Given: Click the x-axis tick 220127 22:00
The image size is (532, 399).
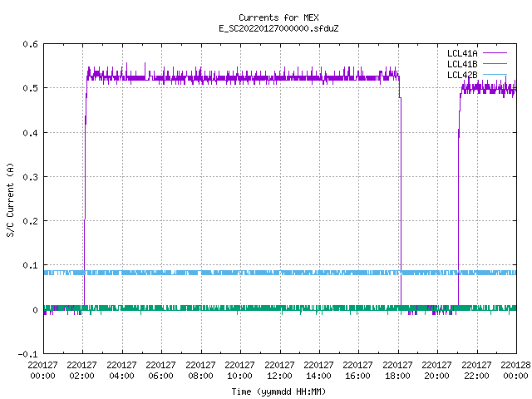Looking at the screenshot, I should pyautogui.click(x=476, y=371).
